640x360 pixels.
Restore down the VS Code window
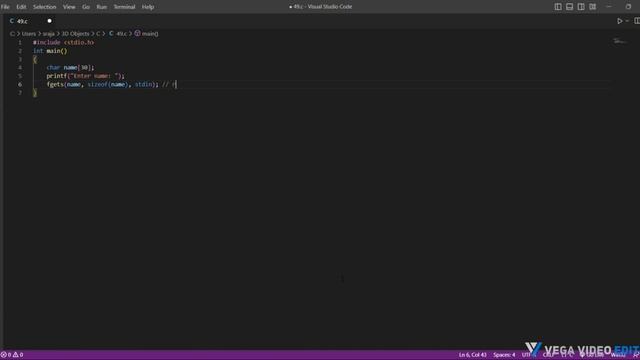pyautogui.click(x=628, y=7)
